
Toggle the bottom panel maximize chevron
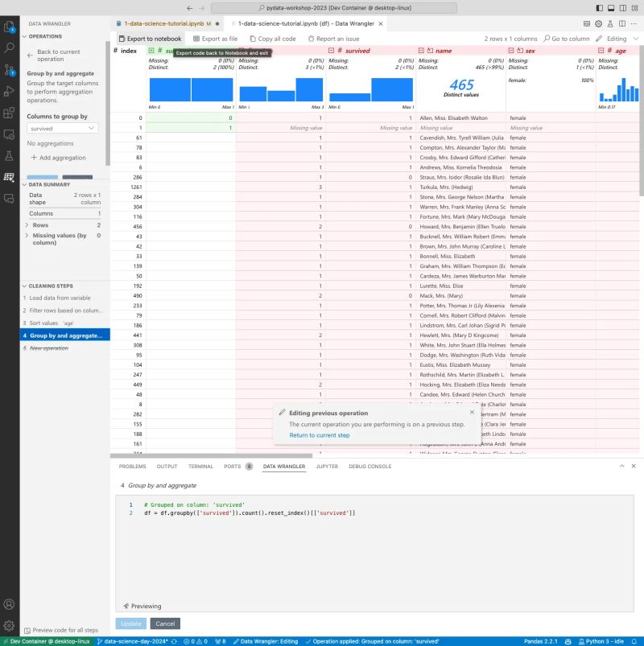[621, 465]
